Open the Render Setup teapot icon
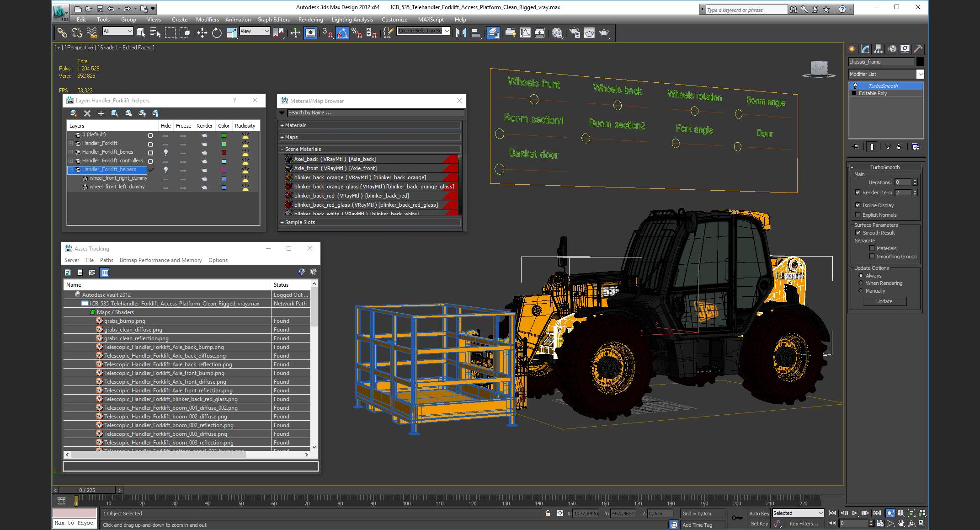This screenshot has height=530, width=980. [x=575, y=32]
